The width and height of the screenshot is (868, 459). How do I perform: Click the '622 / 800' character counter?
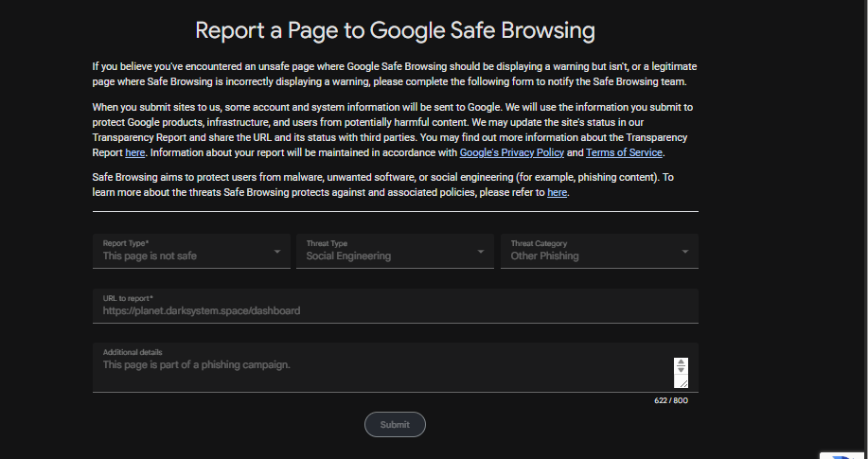coord(671,400)
